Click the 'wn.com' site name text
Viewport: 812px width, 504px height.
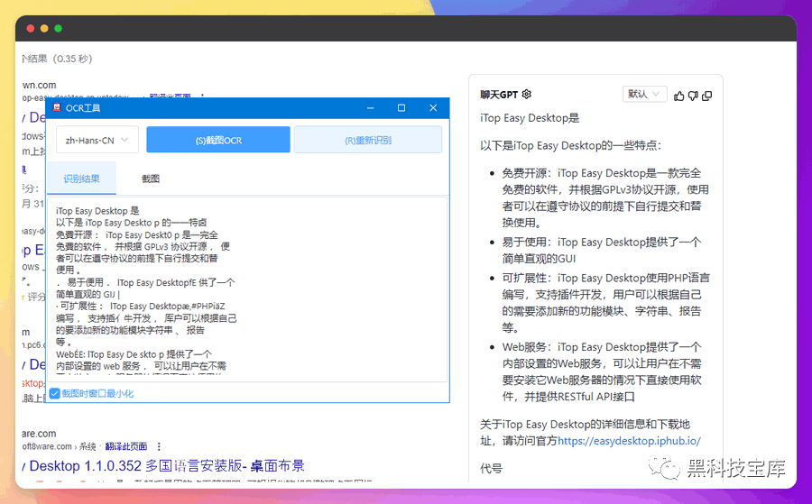(40, 86)
